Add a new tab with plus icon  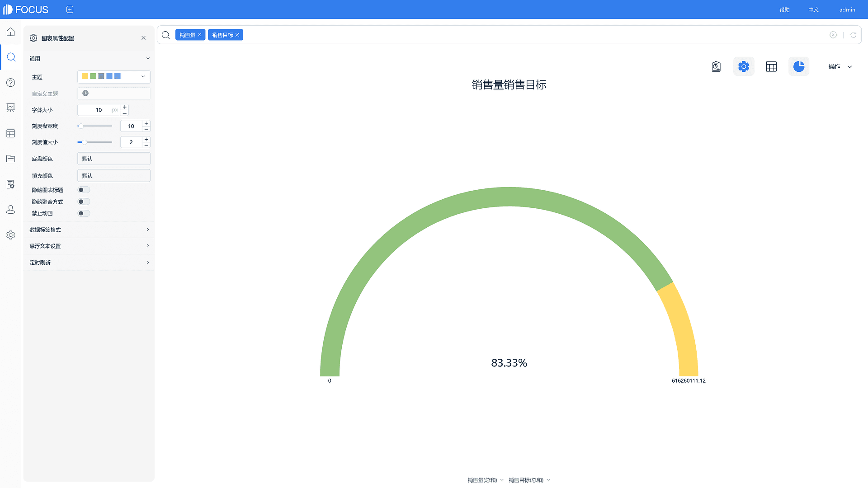tap(70, 9)
